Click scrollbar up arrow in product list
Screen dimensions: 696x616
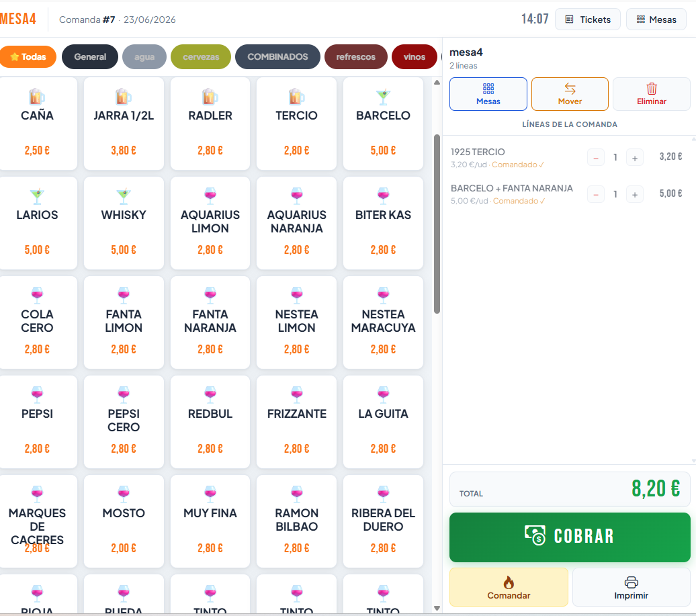click(437, 82)
